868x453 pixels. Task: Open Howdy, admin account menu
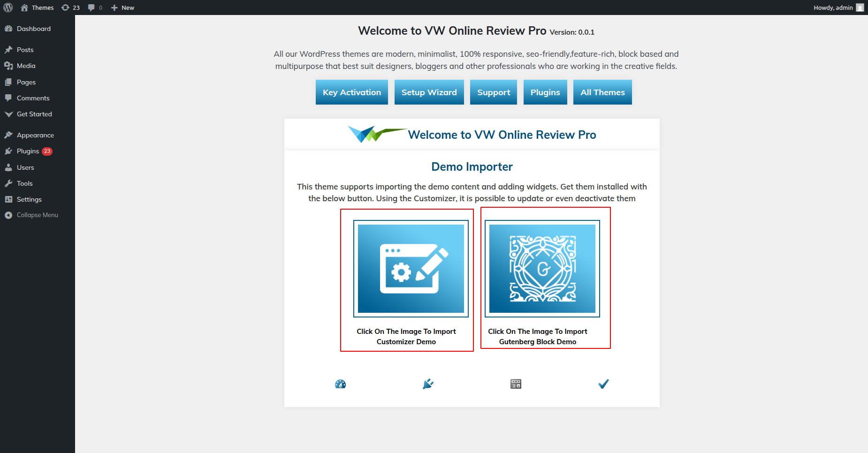(x=833, y=8)
